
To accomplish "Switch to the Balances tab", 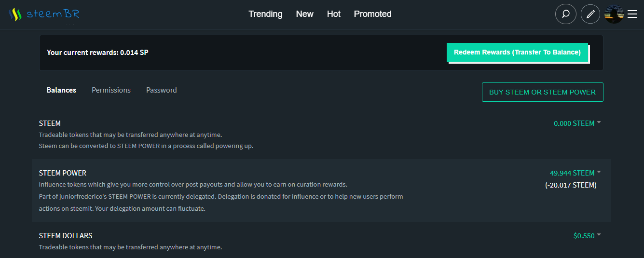I will pyautogui.click(x=61, y=90).
